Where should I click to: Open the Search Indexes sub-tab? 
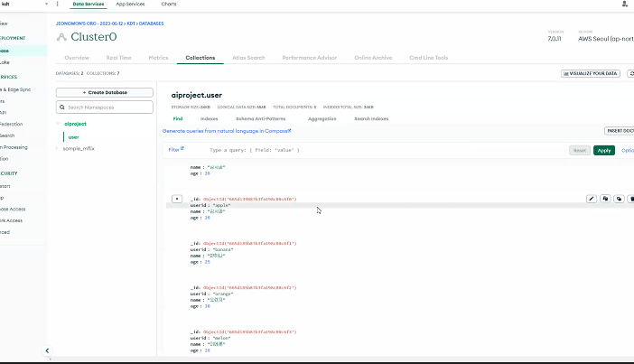tap(371, 119)
